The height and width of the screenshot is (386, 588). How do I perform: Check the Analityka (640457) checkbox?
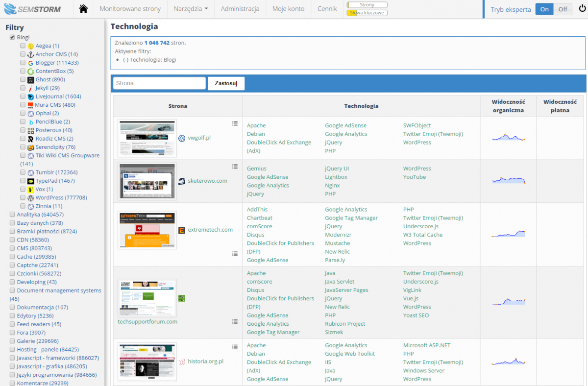12,215
